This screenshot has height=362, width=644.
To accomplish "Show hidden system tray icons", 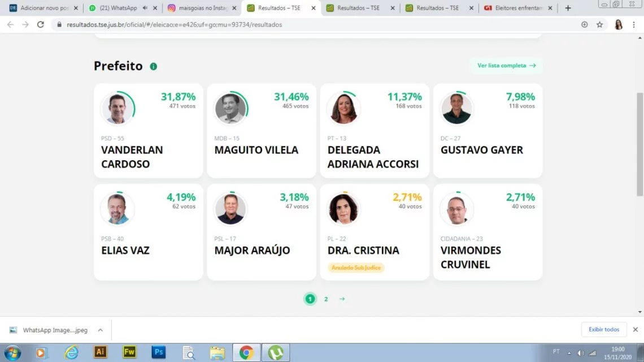I will (569, 353).
